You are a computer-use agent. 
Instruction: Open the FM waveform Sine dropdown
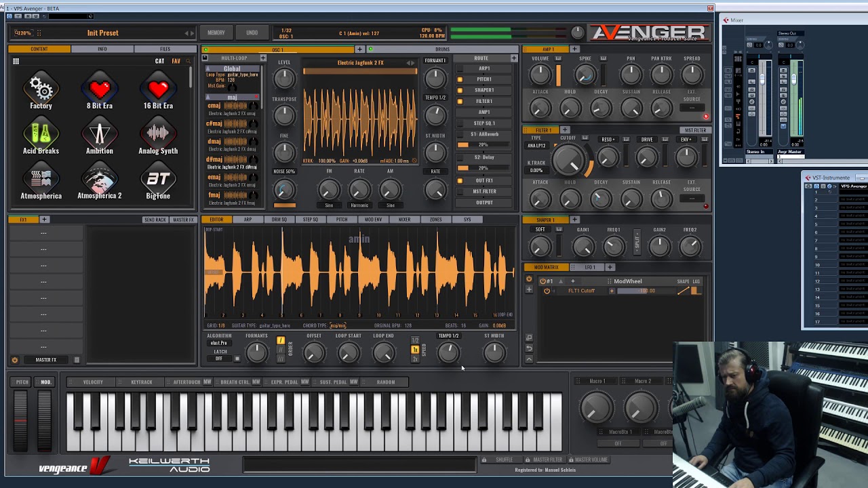click(329, 205)
